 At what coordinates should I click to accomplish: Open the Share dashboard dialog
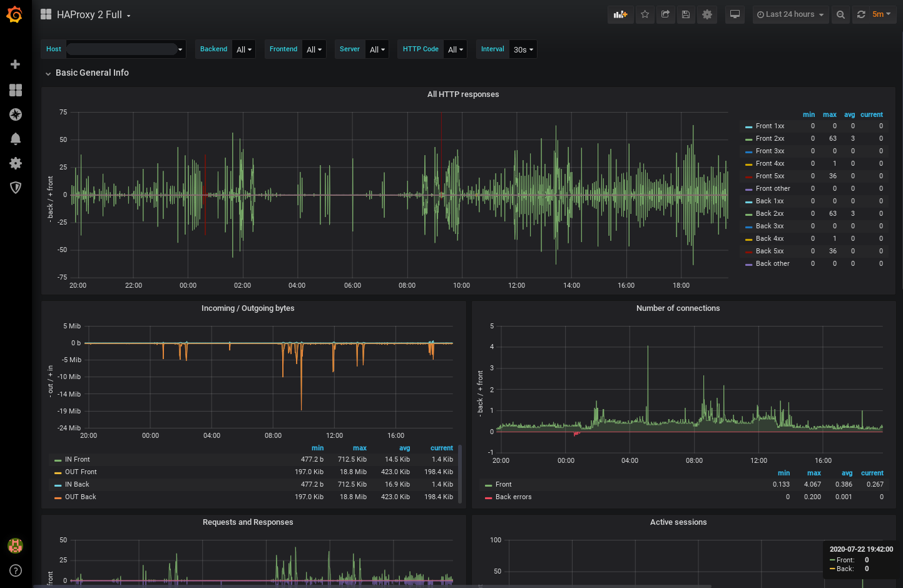point(665,14)
